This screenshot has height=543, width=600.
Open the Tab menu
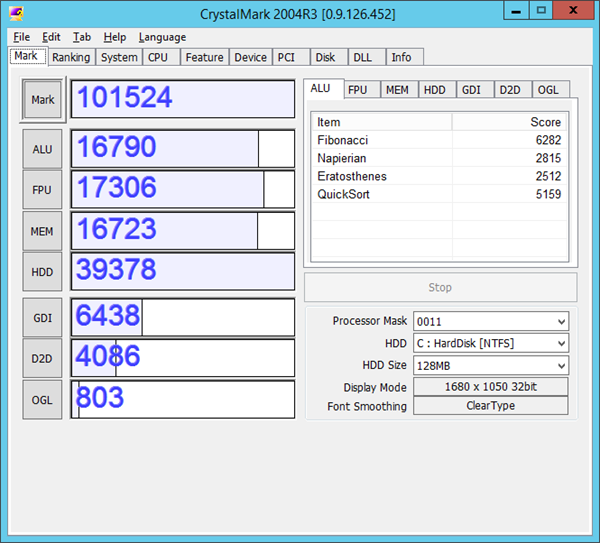tap(82, 37)
